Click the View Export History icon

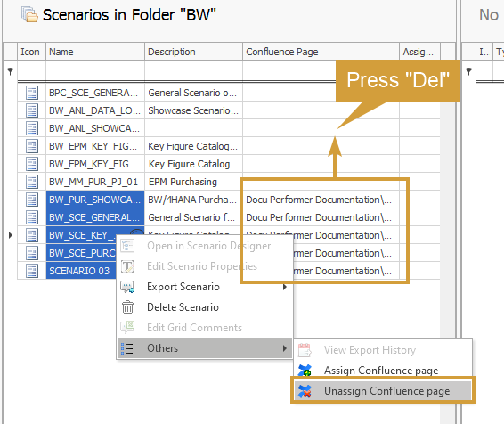305,350
